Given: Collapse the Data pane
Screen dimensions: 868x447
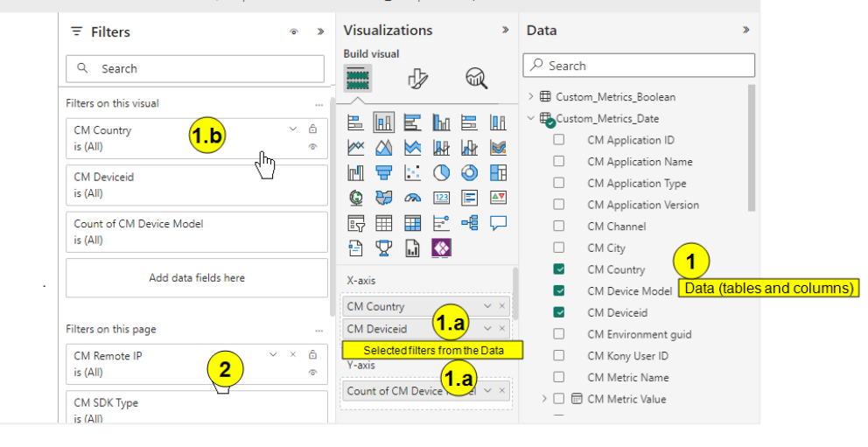Looking at the screenshot, I should point(745,30).
